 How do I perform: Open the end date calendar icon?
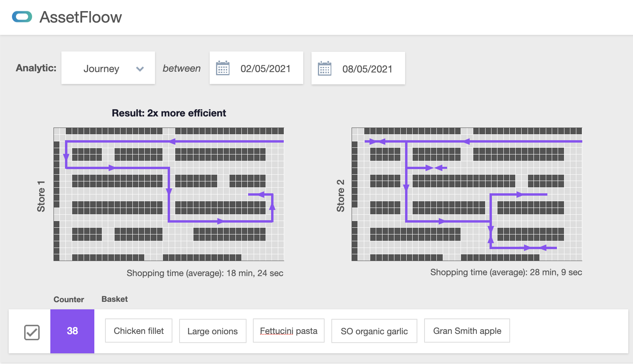(325, 69)
